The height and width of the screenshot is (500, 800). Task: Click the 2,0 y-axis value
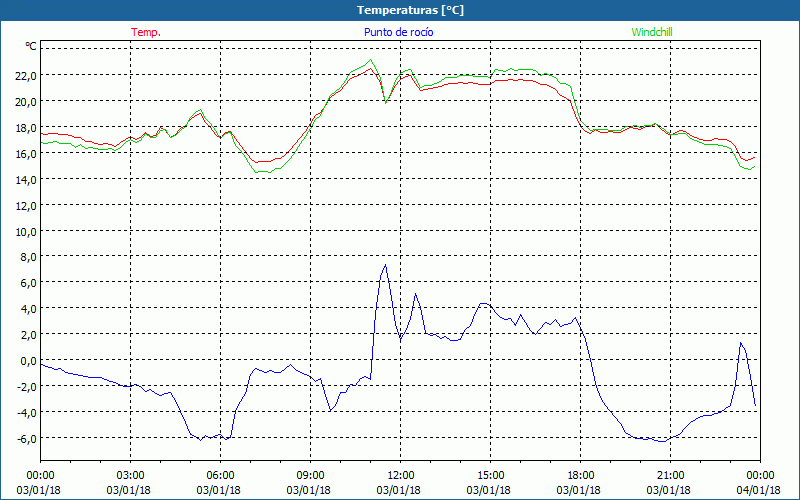point(29,335)
